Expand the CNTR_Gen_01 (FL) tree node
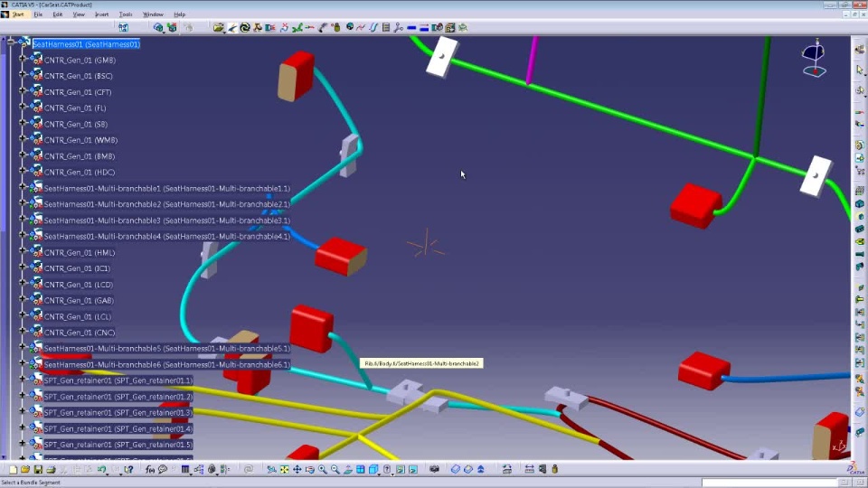 23,107
